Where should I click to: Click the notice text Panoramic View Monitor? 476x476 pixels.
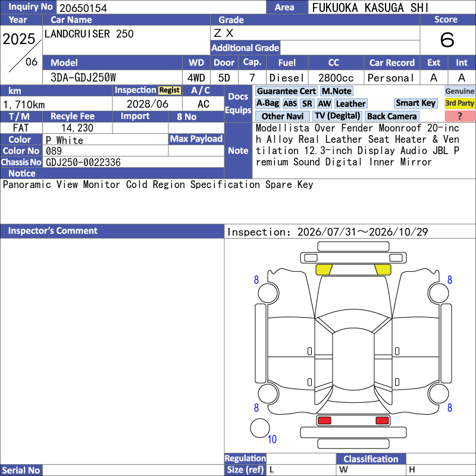pyautogui.click(x=61, y=184)
